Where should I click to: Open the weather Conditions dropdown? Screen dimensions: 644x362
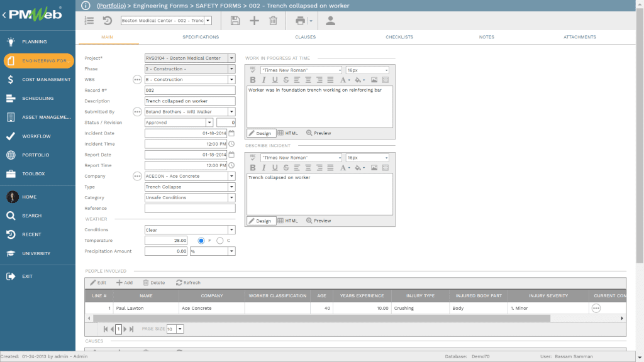[x=231, y=230]
